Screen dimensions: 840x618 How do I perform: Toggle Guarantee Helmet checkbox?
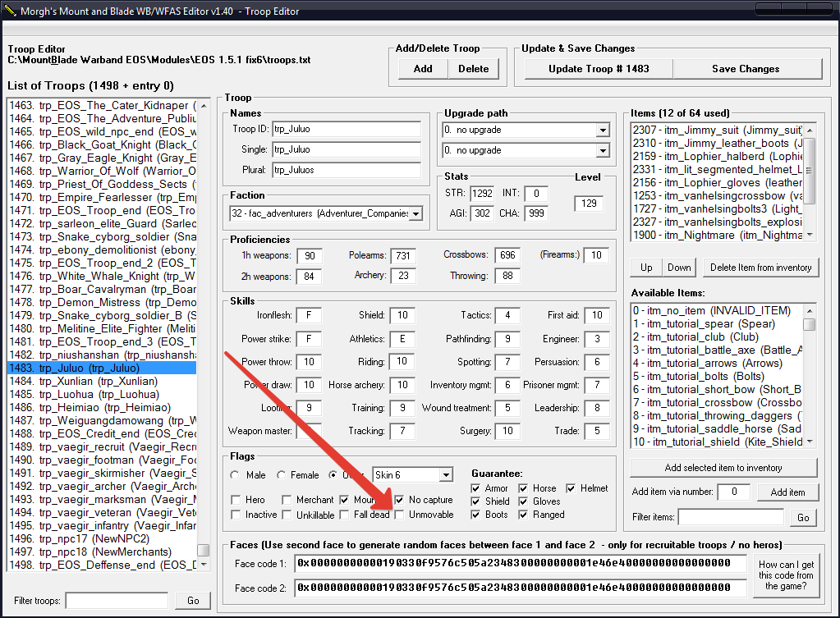571,488
